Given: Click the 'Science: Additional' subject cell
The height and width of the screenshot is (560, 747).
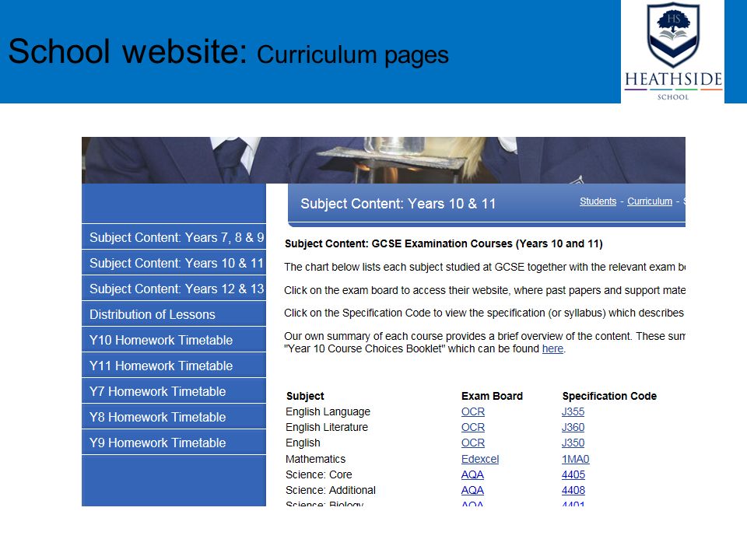Looking at the screenshot, I should pyautogui.click(x=331, y=491).
